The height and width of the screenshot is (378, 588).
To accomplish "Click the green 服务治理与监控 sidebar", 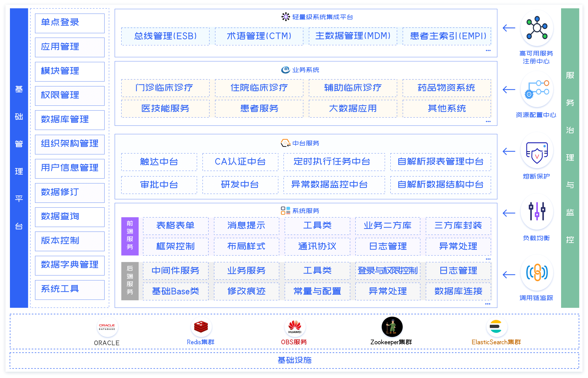I will [x=570, y=158].
